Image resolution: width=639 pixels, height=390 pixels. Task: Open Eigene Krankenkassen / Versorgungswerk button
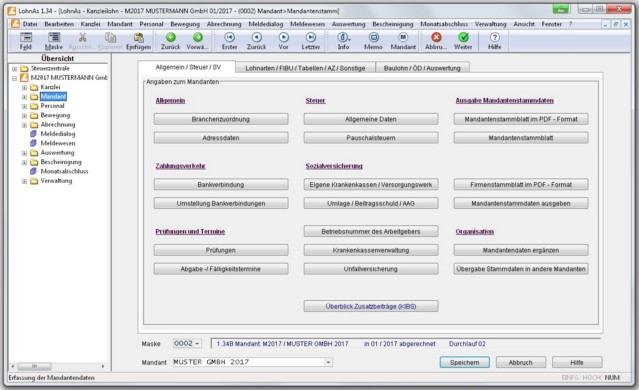[x=371, y=185]
